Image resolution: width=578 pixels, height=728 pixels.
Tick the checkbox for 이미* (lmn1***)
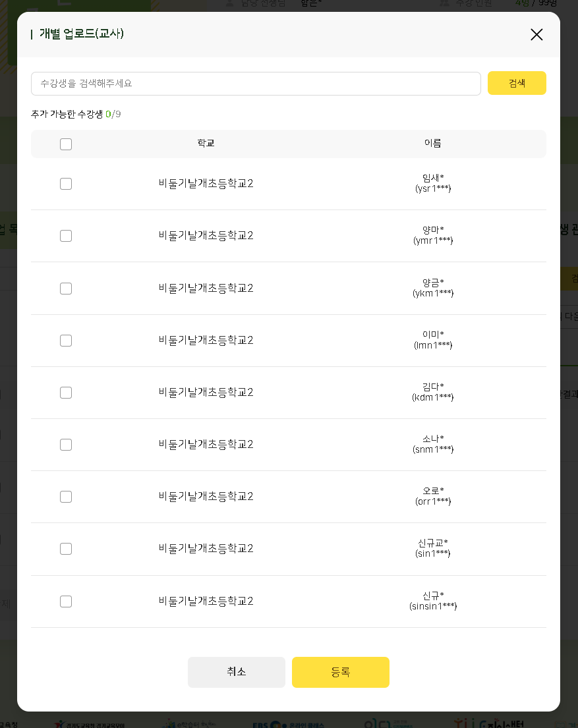tap(66, 341)
